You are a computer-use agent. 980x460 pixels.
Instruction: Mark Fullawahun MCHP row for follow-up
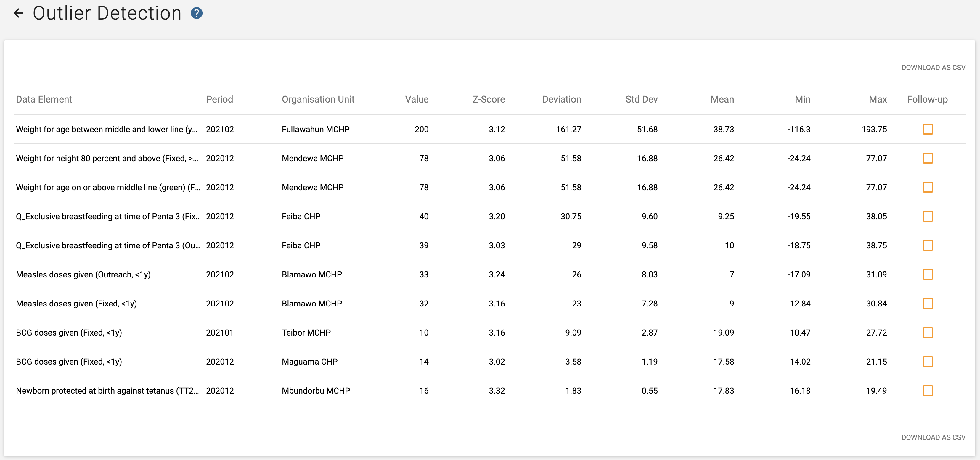tap(928, 130)
